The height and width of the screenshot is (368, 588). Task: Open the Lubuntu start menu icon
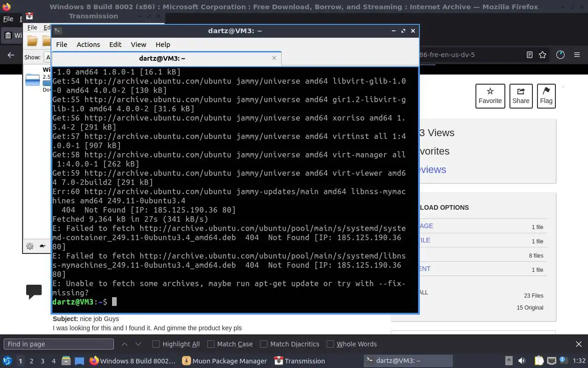coord(7,361)
